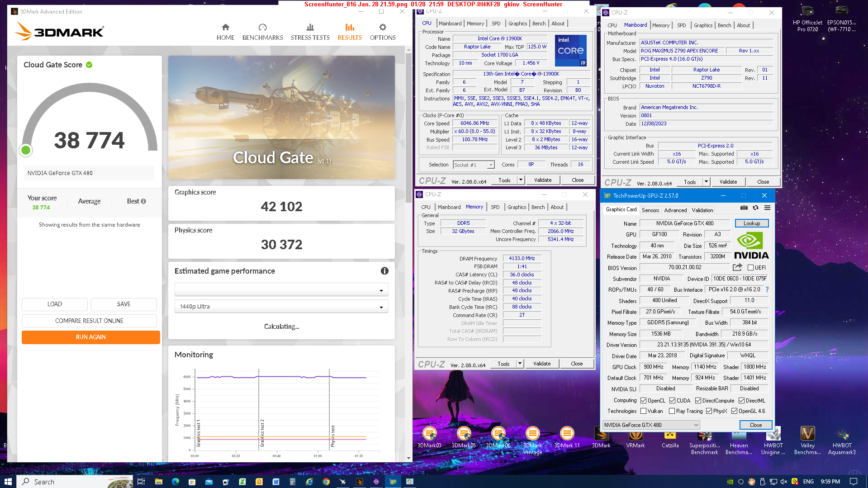Viewport: 868px width, 488px height.
Task: Toggle the DirectML checkbox
Action: (741, 401)
